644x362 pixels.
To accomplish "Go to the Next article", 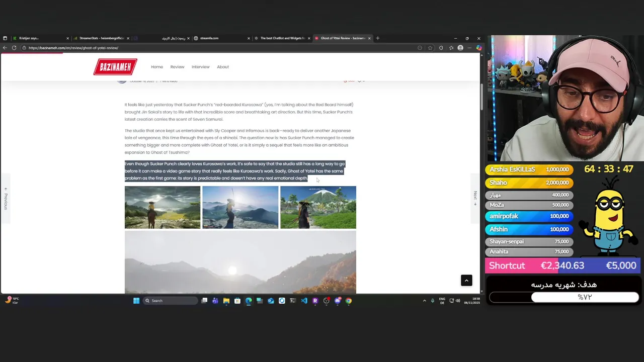I will [x=475, y=198].
